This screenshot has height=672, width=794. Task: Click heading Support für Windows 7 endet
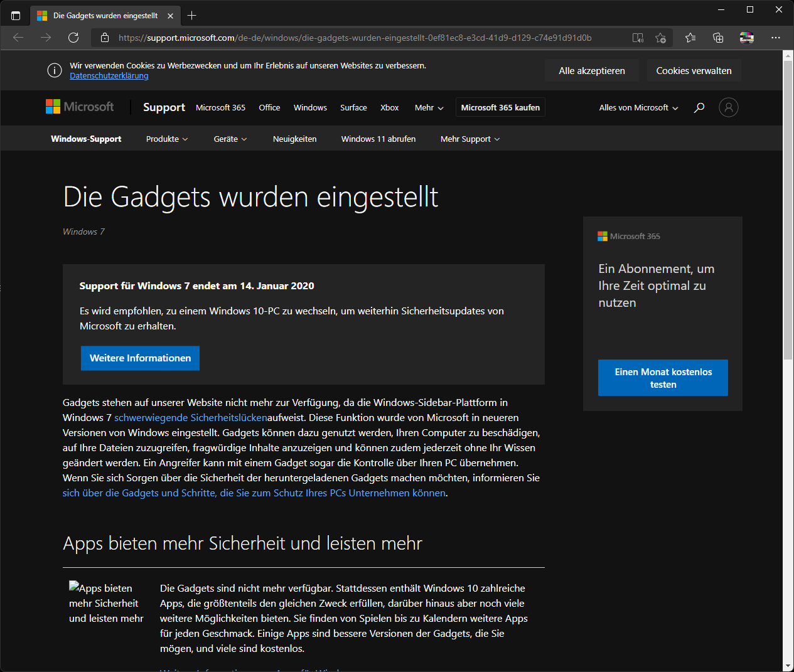click(x=196, y=286)
